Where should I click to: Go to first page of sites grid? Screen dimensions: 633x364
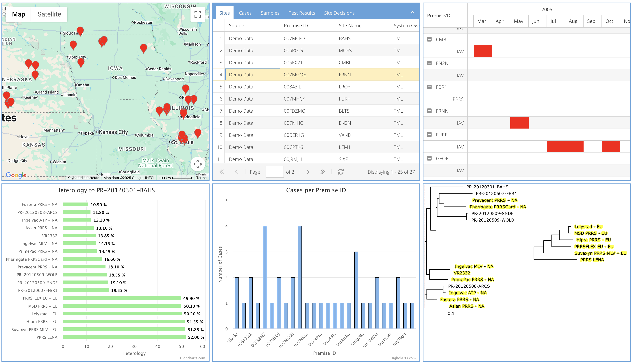coord(221,172)
